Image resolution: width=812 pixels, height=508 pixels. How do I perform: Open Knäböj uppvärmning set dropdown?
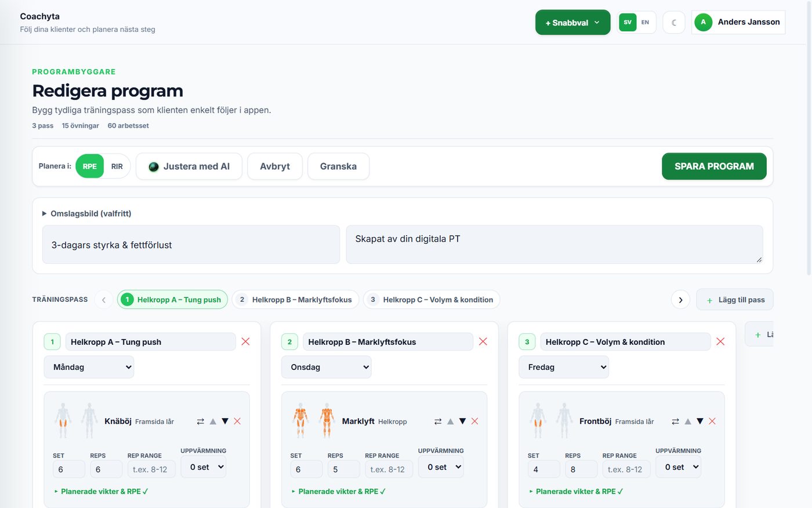[203, 467]
